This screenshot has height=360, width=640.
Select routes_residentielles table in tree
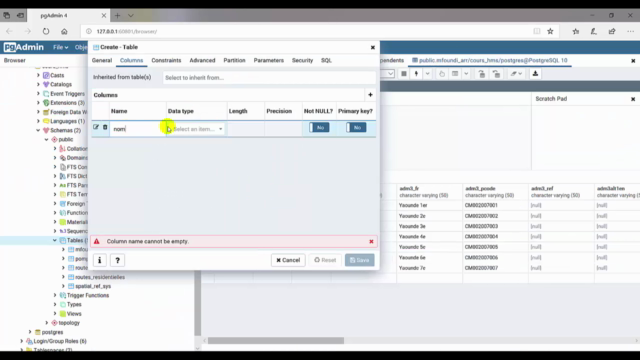pyautogui.click(x=100, y=277)
